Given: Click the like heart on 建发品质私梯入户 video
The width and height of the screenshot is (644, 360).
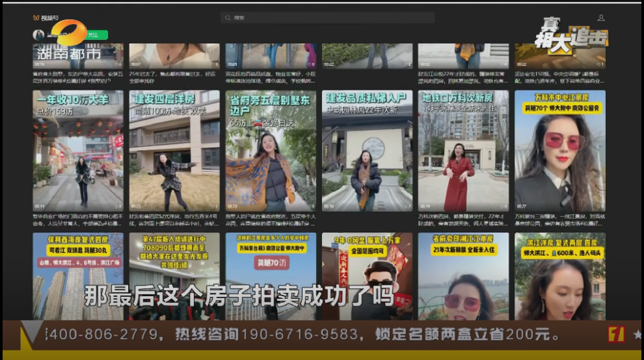Looking at the screenshot, I should [405, 206].
